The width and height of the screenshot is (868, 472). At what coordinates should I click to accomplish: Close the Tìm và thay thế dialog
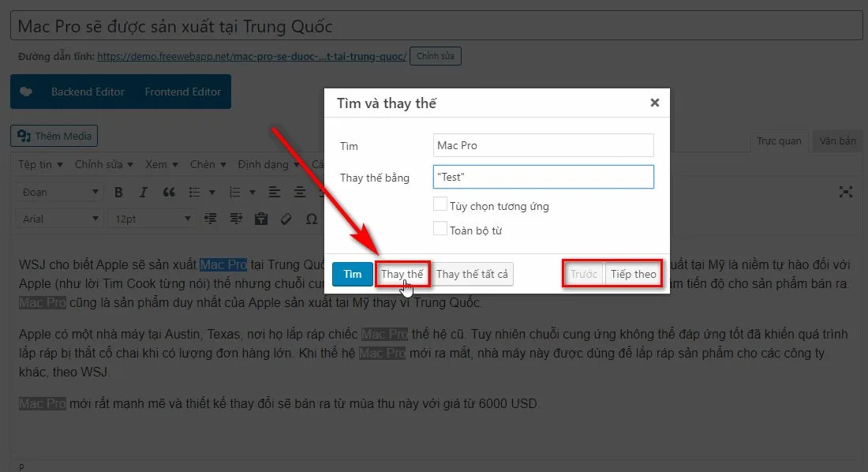655,103
